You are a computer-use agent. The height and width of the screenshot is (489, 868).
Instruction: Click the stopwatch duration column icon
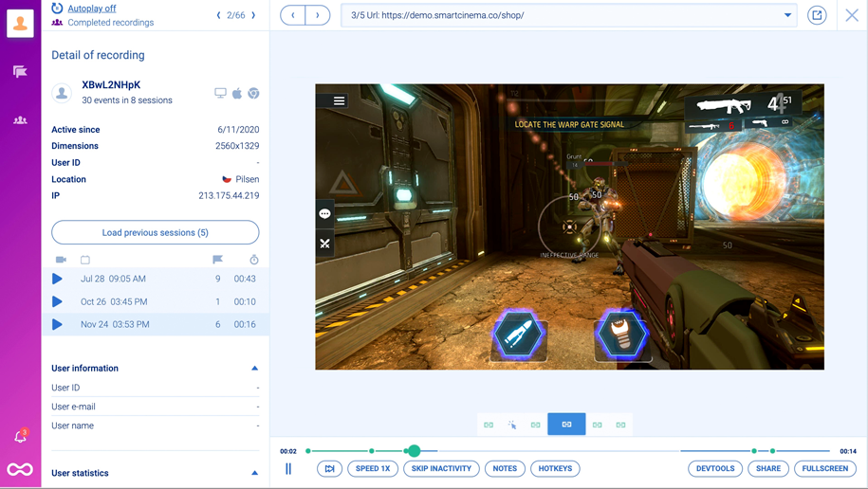(x=253, y=260)
